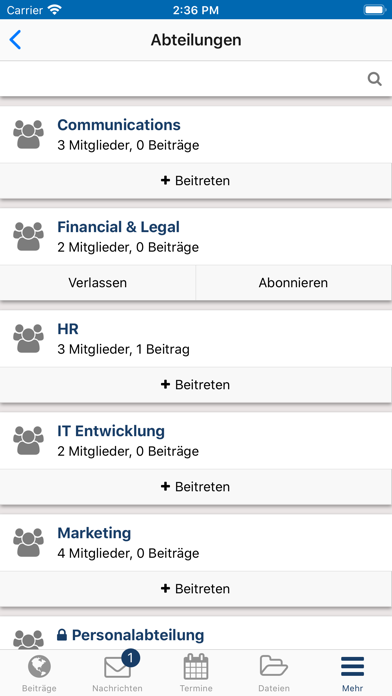Screen dimensions: 392x696
Task: Open the Dateien folder tab
Action: [x=274, y=674]
